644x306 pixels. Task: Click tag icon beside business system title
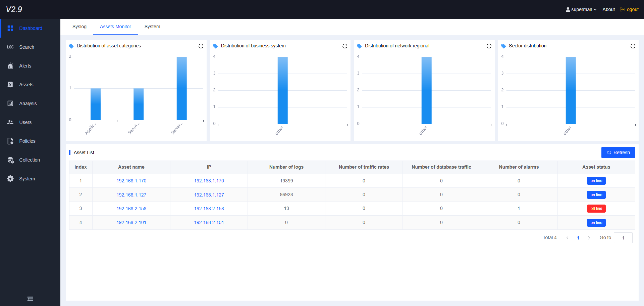(215, 46)
